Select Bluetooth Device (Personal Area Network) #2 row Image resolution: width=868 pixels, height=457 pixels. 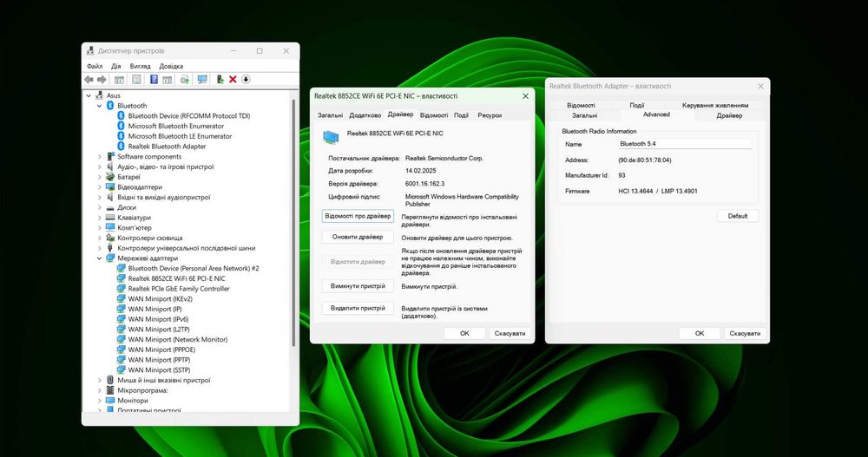194,268
